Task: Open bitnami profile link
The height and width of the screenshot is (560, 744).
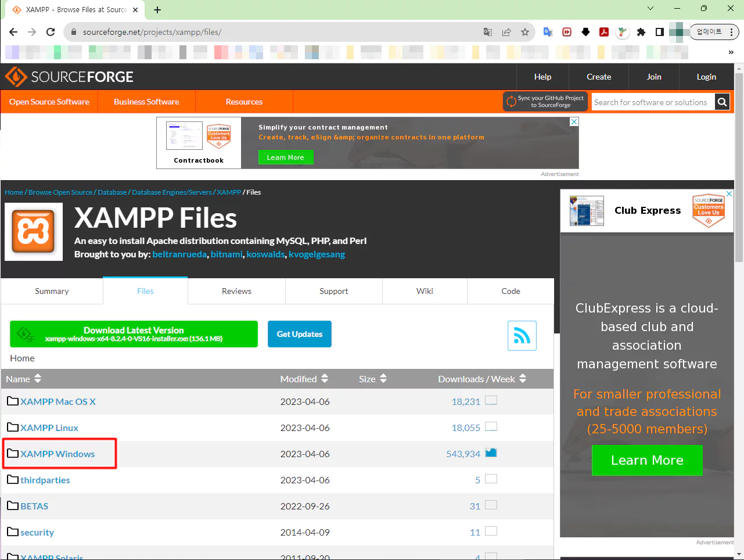Action: (x=227, y=254)
